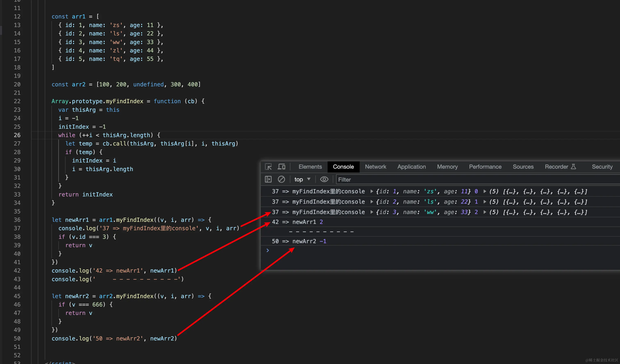
Task: Activate the inspect element picker icon
Action: click(268, 167)
